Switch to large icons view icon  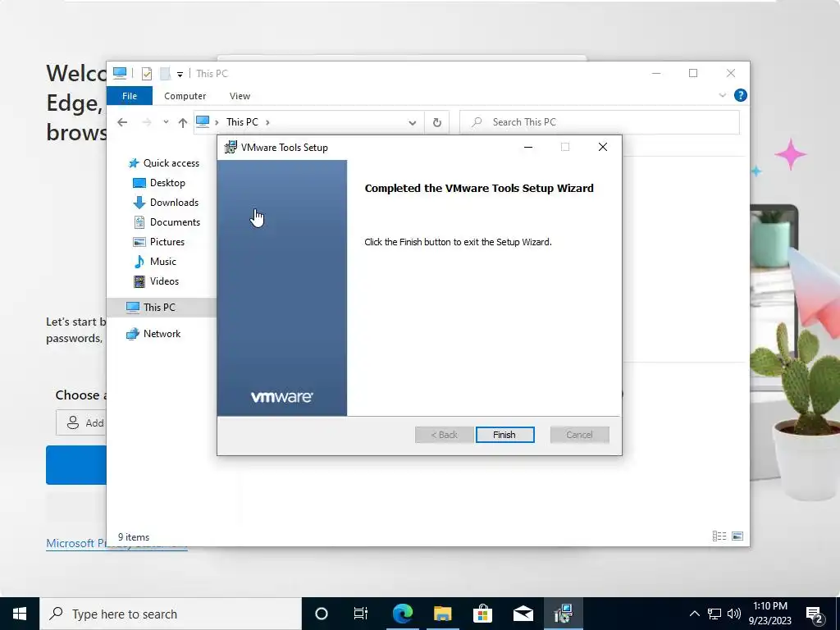pos(737,536)
